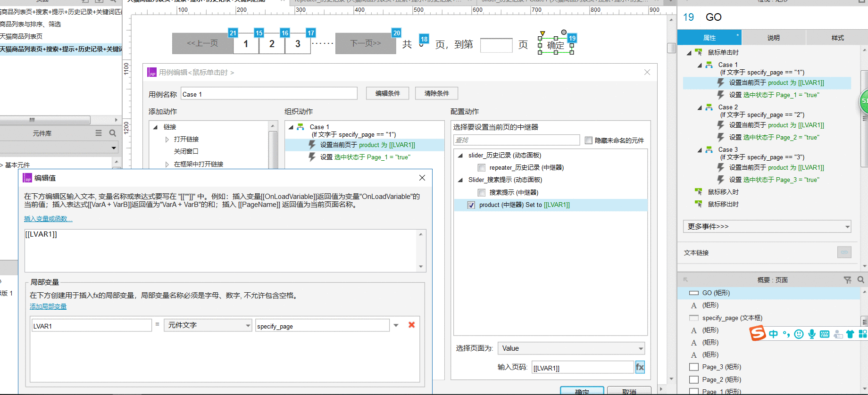This screenshot has height=395, width=868.
Task: Click the lightning action icon for 设置当前页于 product in 组织动作
Action: 312,145
